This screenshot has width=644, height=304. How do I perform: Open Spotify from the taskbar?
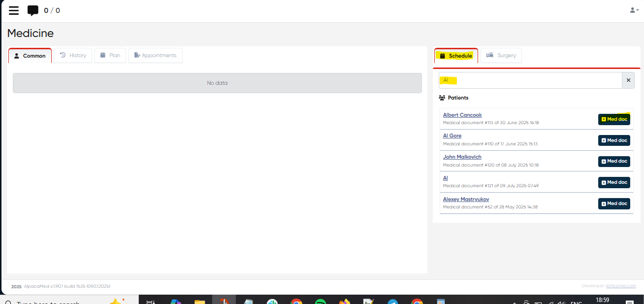click(321, 302)
